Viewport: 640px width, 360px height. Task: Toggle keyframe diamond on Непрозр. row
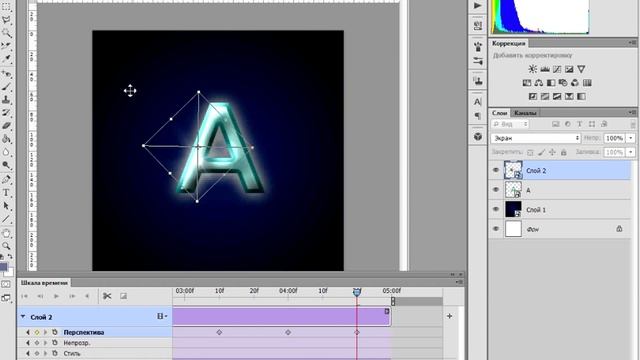click(x=37, y=343)
